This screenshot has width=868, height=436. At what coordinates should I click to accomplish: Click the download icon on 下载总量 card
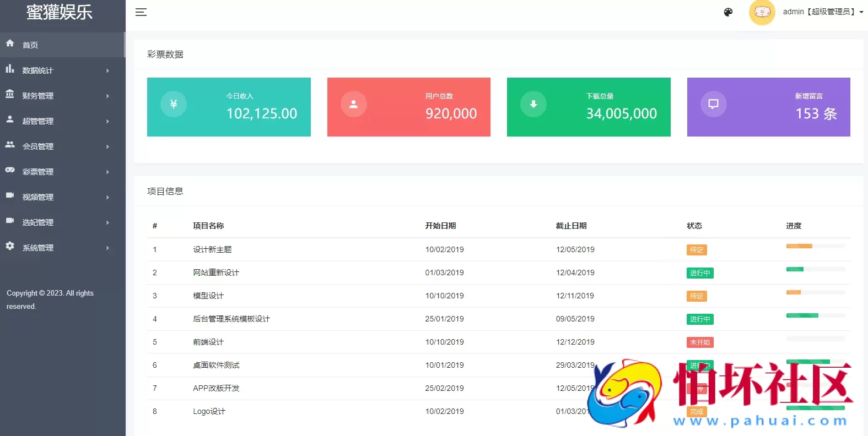point(533,104)
